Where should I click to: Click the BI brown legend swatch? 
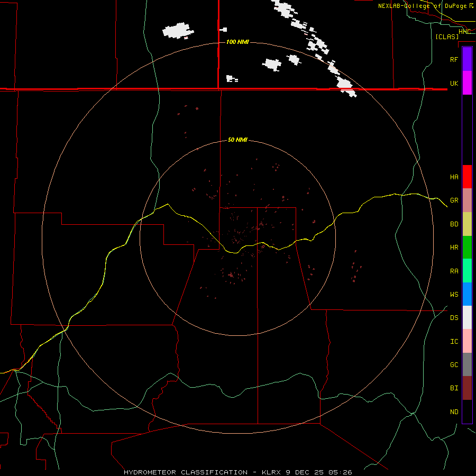click(x=467, y=388)
